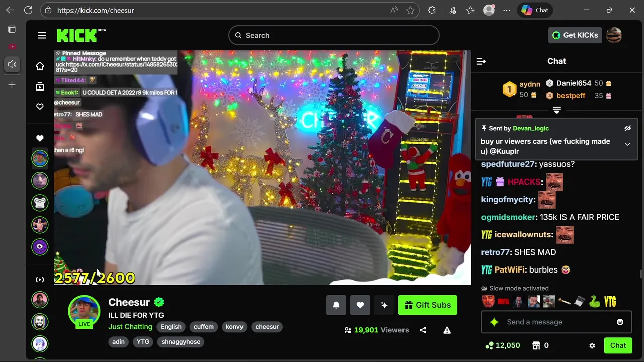Expand the pinned chat message chevron

(627, 144)
